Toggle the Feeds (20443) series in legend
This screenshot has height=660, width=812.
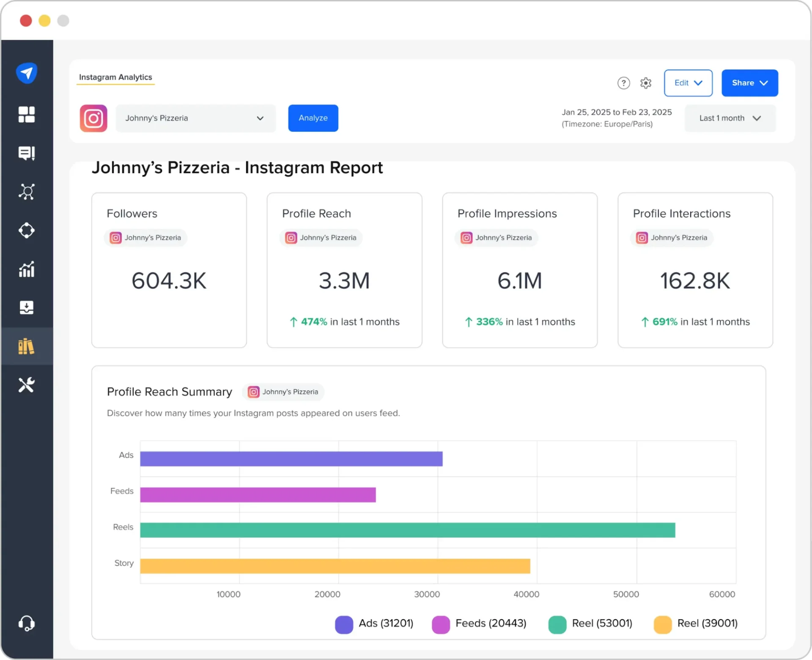coord(480,624)
